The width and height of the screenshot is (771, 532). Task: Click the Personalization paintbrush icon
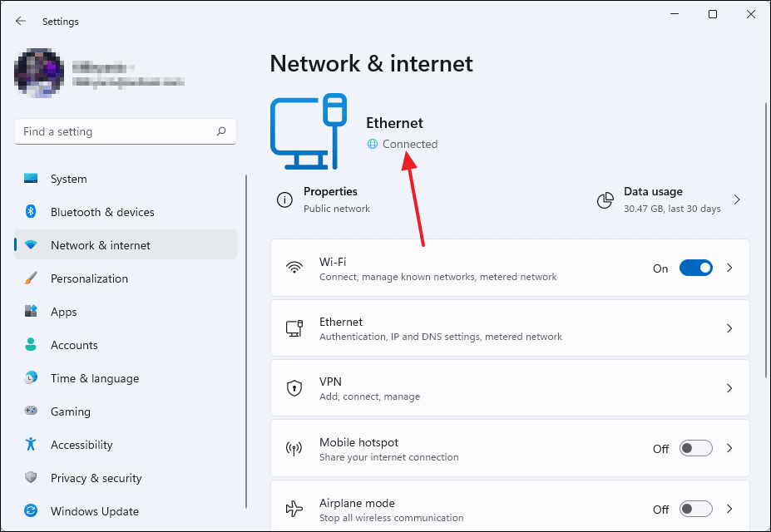[x=31, y=278]
